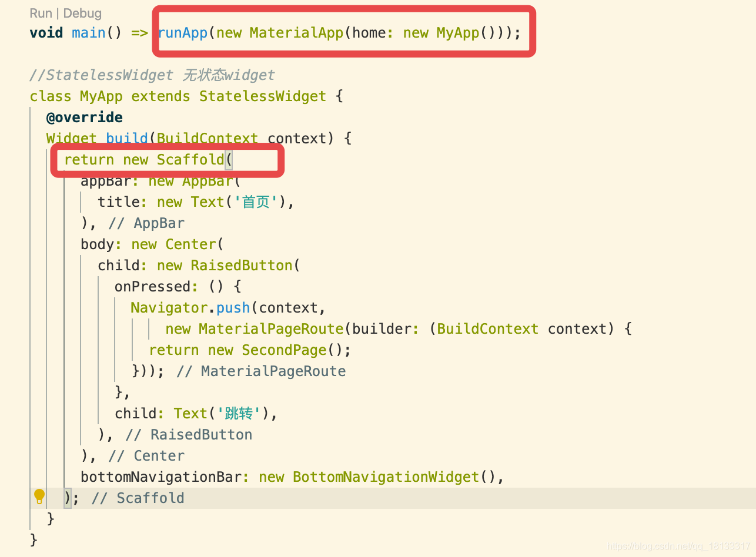Click the 'onPressed' callback name
The height and width of the screenshot is (557, 756).
click(153, 286)
